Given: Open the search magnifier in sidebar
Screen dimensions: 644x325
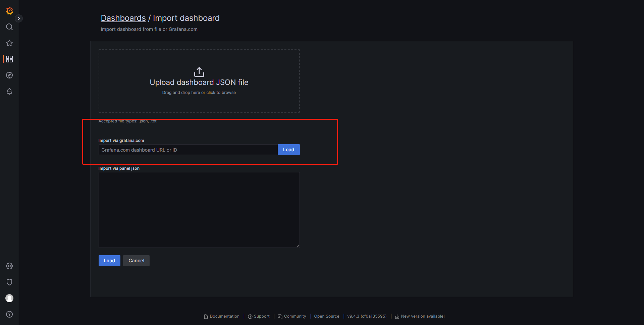Looking at the screenshot, I should coord(9,27).
